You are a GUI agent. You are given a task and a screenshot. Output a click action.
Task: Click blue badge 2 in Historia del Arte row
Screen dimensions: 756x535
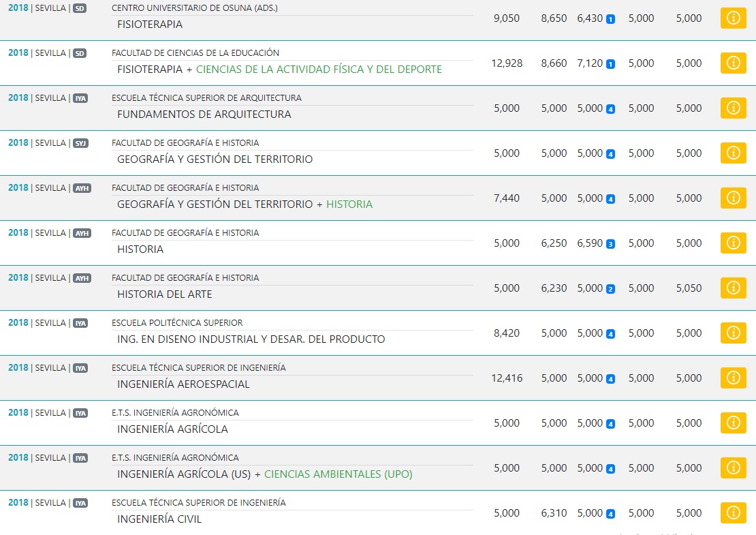point(610,289)
